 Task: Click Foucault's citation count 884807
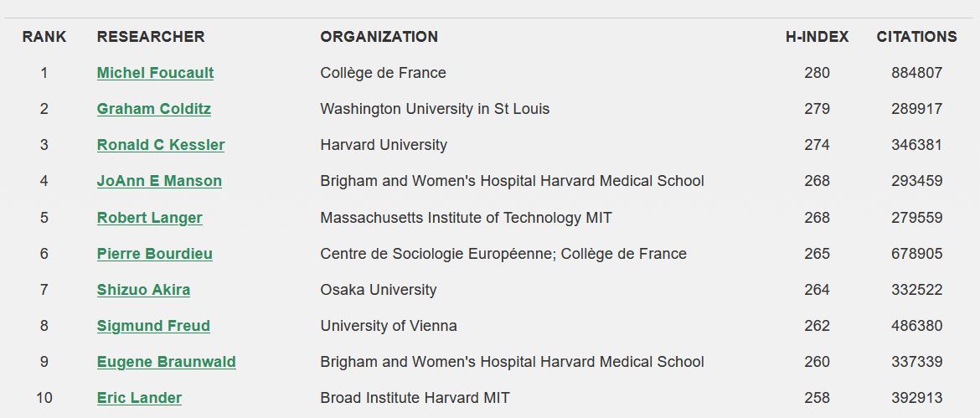pyautogui.click(x=916, y=73)
